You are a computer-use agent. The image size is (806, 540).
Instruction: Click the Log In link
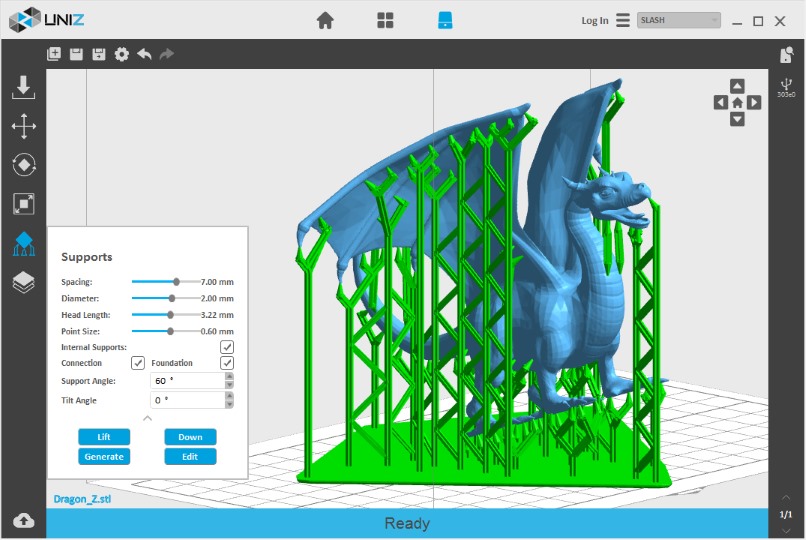point(595,21)
